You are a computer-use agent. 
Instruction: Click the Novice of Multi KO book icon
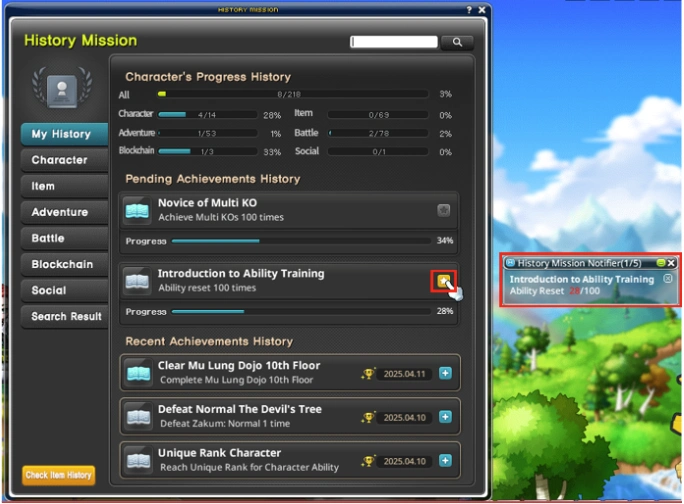[137, 211]
